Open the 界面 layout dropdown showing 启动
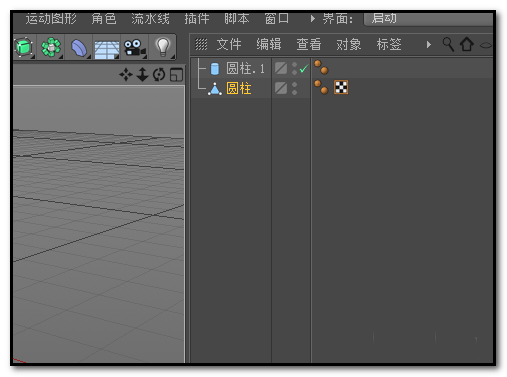 [x=428, y=19]
